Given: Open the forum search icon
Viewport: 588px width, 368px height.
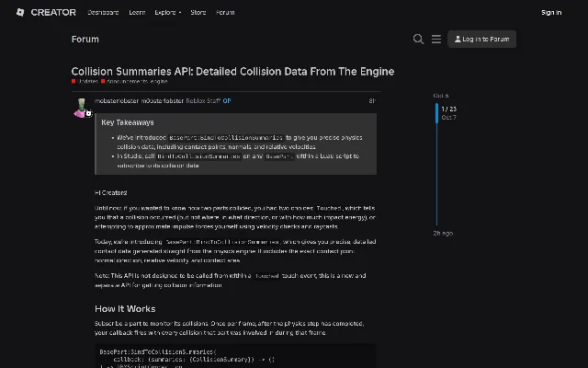Looking at the screenshot, I should [418, 39].
